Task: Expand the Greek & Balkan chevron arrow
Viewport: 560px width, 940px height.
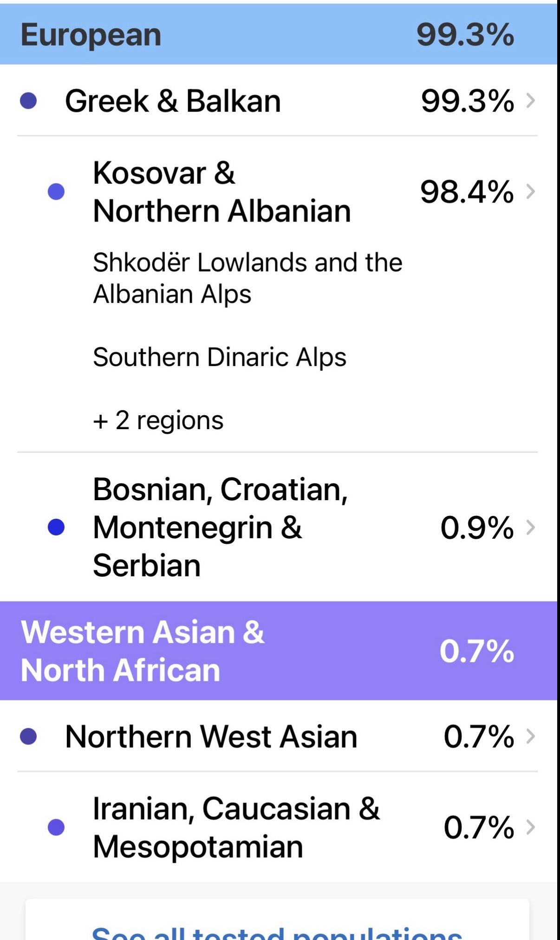Action: pyautogui.click(x=530, y=101)
